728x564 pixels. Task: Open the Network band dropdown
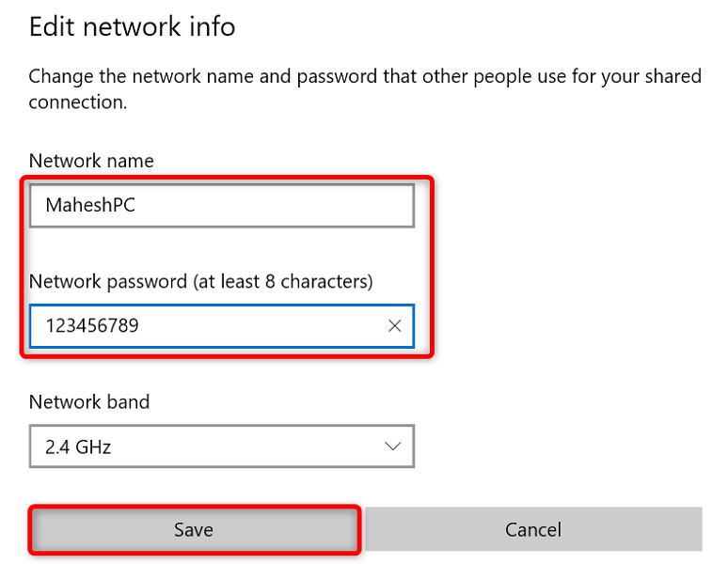pos(221,446)
